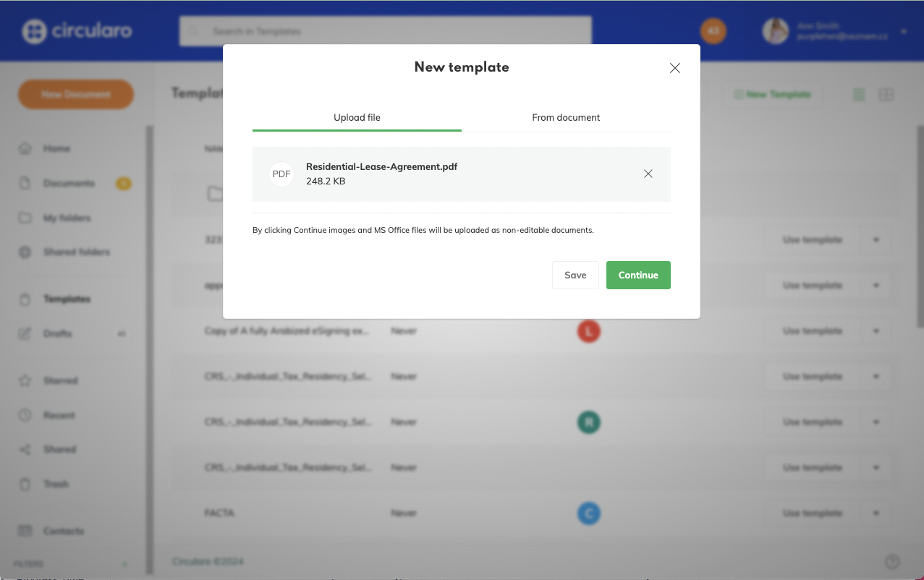Expand Use template dropdown in FACTA row
The width and height of the screenshot is (924, 580).
[876, 513]
